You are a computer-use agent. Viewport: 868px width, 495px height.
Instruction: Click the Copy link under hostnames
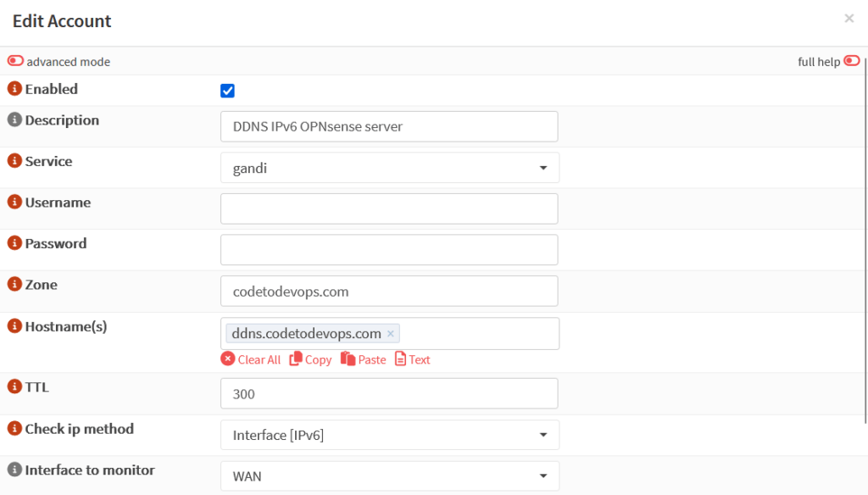point(310,359)
